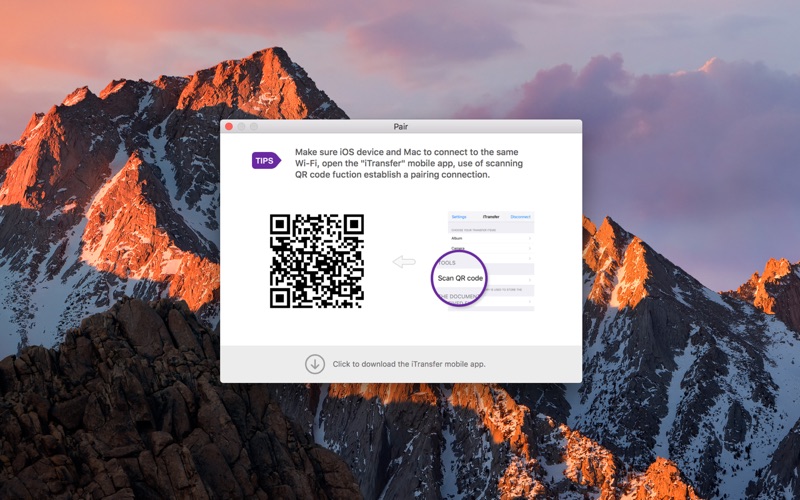Click the greyed zoom button of the Pair window
Viewport: 800px width, 500px height.
point(254,127)
